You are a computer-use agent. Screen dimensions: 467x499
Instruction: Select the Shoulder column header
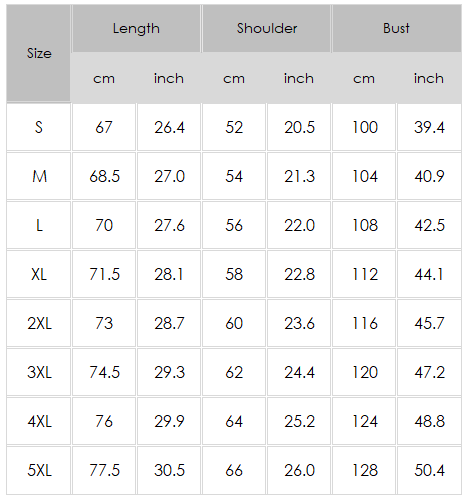coord(267,28)
